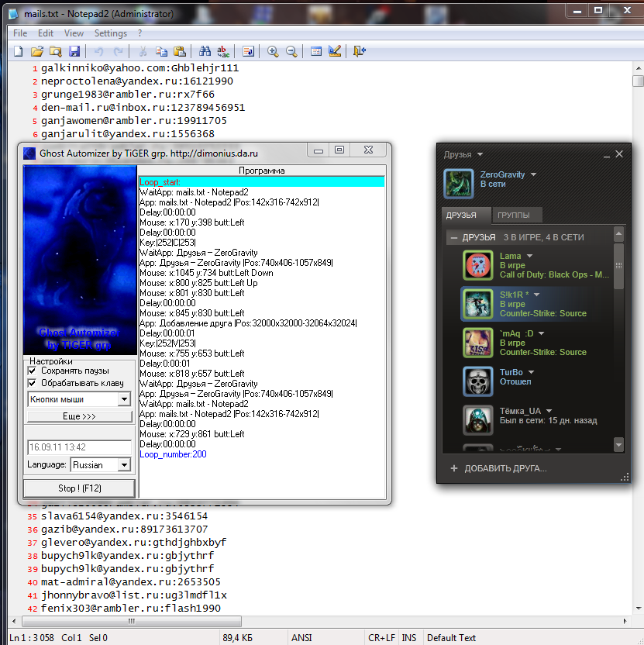The height and width of the screenshot is (645, 644).
Task: Open dropdown arrow next to TurBo
Action: pyautogui.click(x=531, y=372)
